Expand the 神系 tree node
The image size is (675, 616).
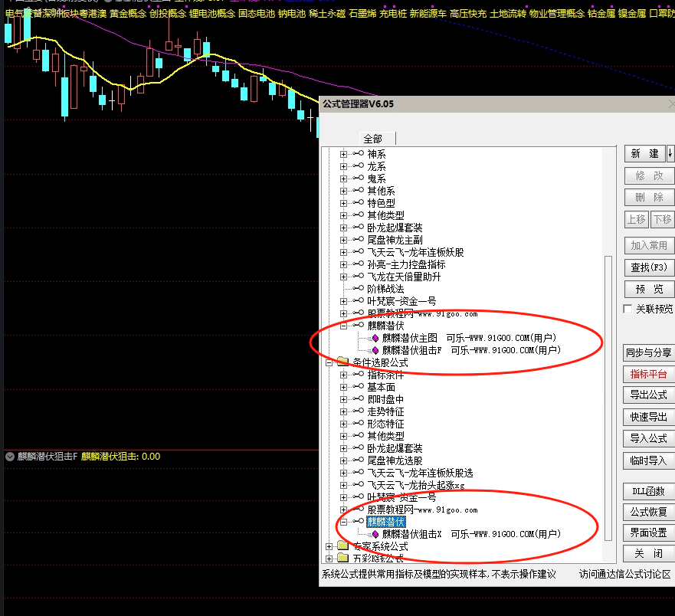[343, 154]
